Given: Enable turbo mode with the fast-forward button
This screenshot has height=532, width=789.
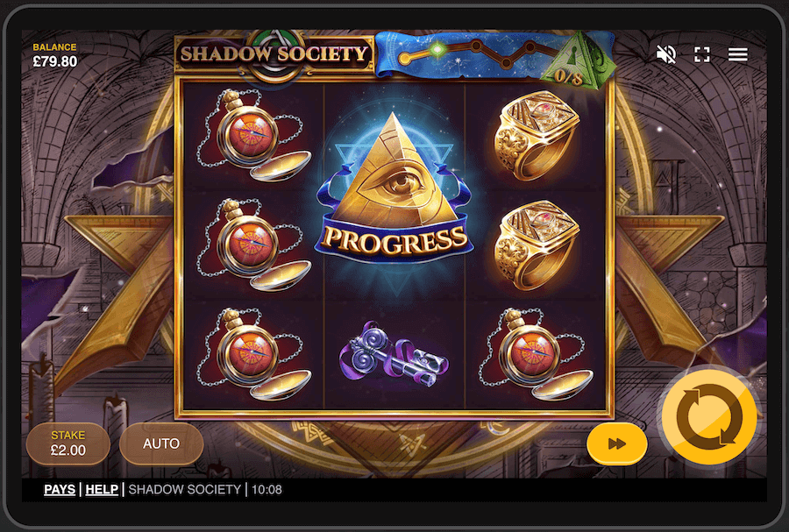Looking at the screenshot, I should tap(617, 443).
